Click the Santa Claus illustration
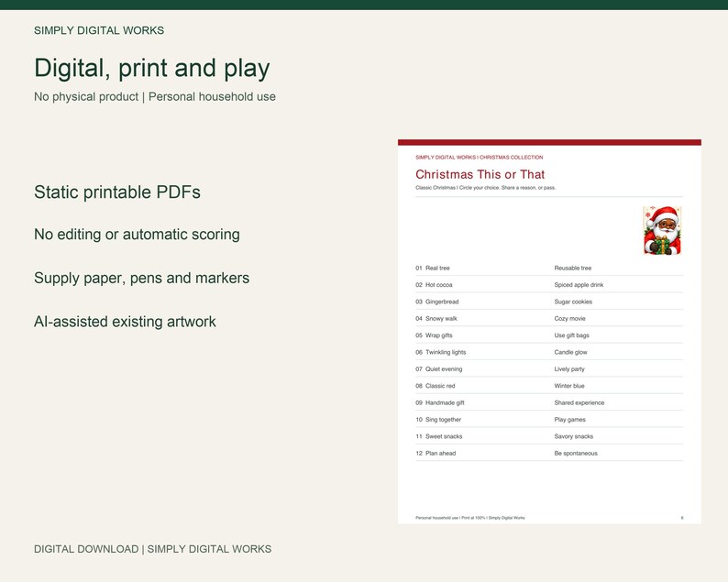The image size is (728, 582). tap(662, 231)
